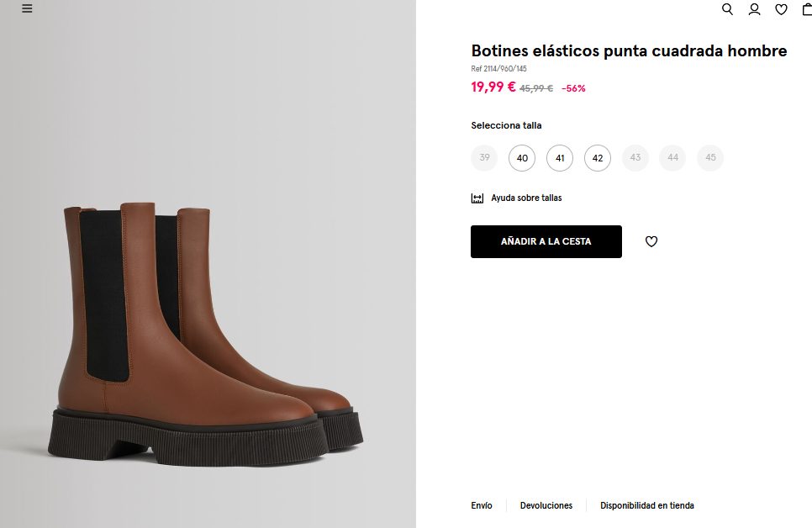The image size is (812, 528).
Task: Click the search magnifier icon
Action: click(728, 9)
